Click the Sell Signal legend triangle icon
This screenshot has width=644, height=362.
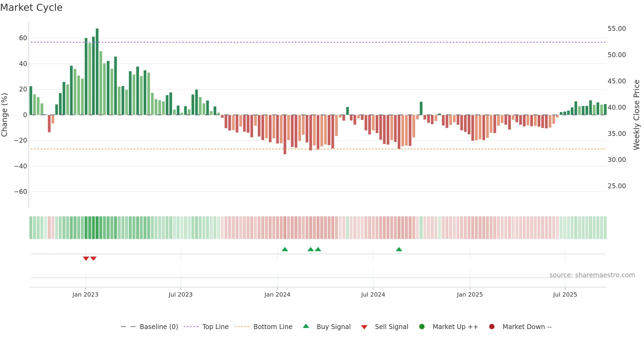pyautogui.click(x=364, y=327)
